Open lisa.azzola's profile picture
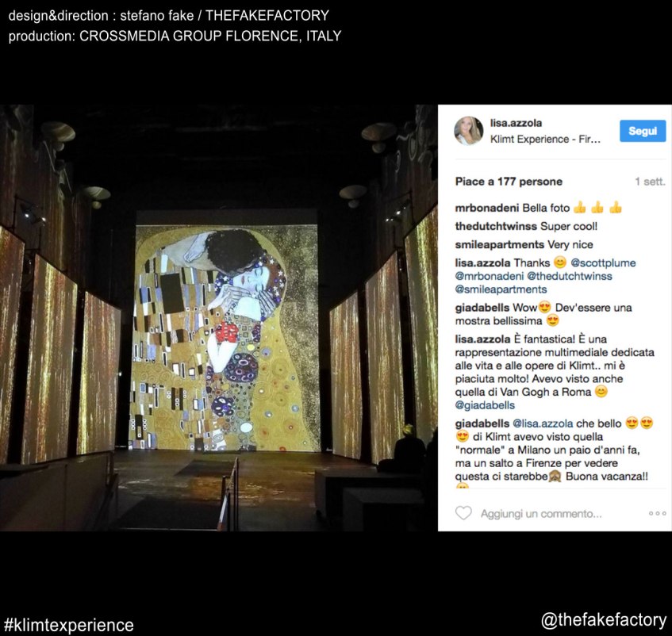The width and height of the screenshot is (672, 636). click(469, 131)
